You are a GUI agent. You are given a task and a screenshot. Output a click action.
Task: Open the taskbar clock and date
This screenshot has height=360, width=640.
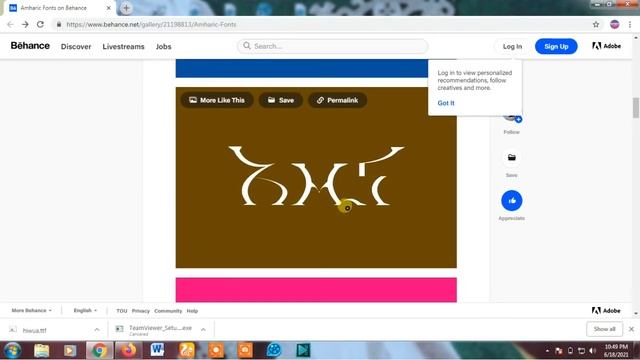tap(616, 351)
